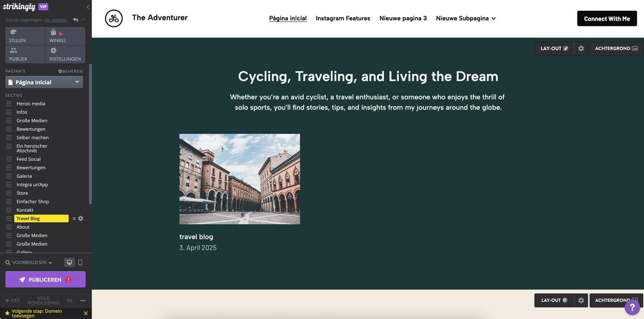Open LAY-OUT with the D badge
The image size is (644, 319).
pyautogui.click(x=554, y=300)
